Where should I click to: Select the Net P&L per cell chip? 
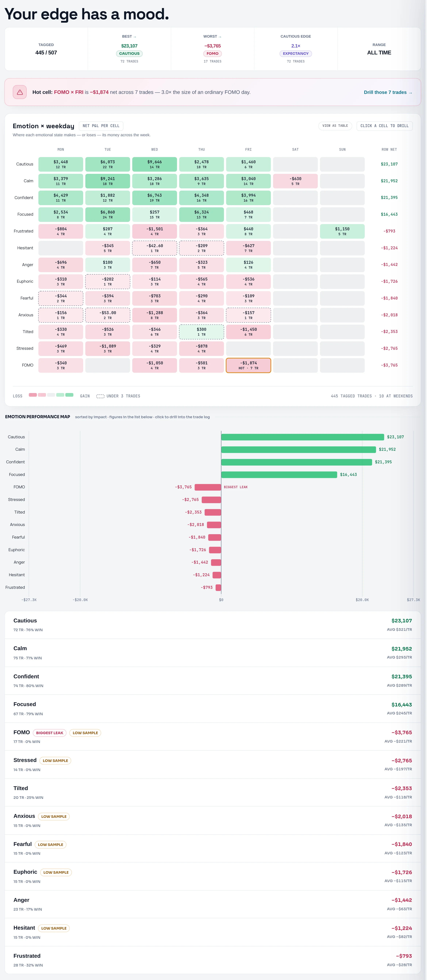[x=101, y=126]
